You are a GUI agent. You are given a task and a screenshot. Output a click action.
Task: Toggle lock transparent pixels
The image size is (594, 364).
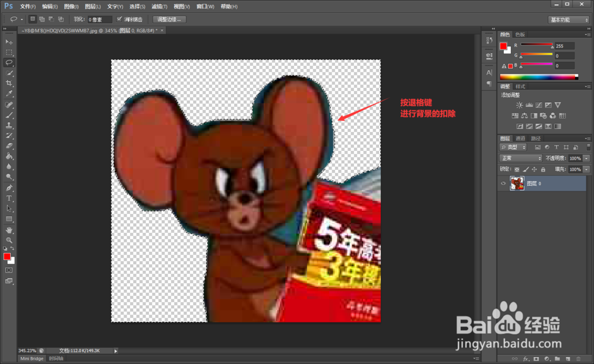(517, 169)
